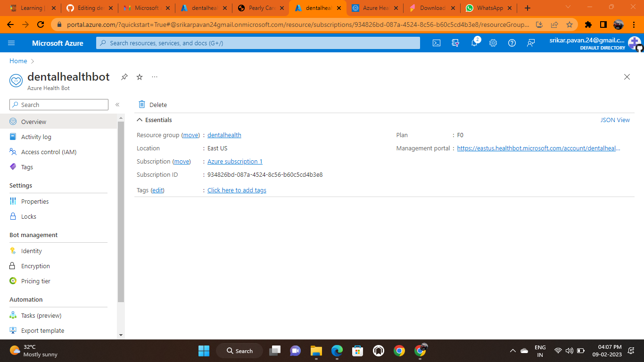Focus the Search resources, services, and docs field
Image resolution: width=644 pixels, height=362 pixels.
[x=258, y=43]
